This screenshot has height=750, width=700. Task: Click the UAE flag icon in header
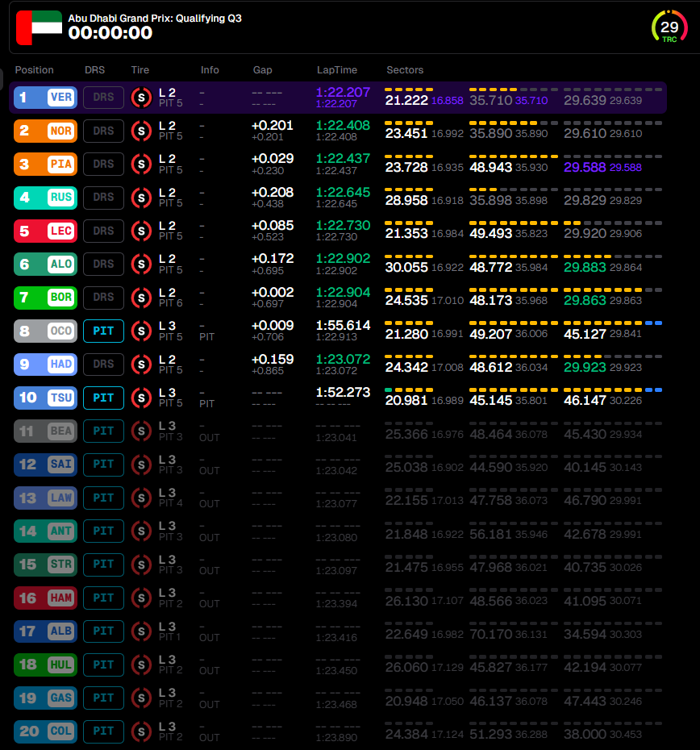(40, 27)
